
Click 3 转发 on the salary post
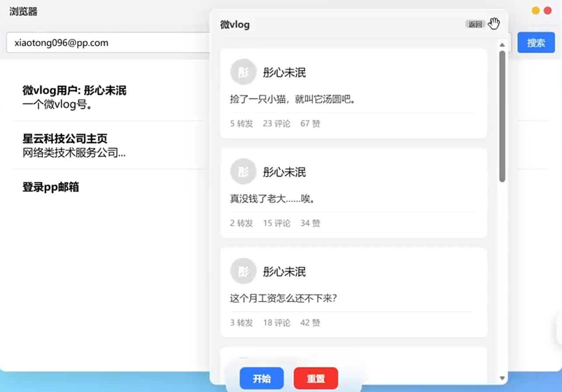pyautogui.click(x=241, y=323)
